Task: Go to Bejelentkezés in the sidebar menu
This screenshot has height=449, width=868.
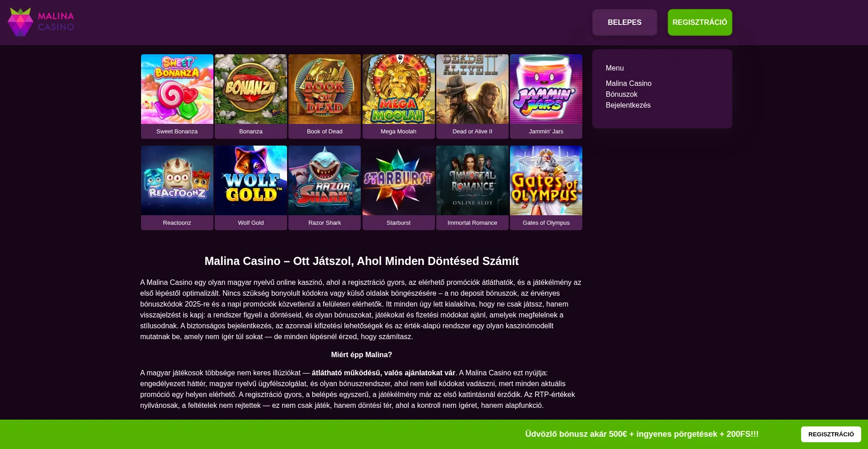Action: tap(628, 105)
